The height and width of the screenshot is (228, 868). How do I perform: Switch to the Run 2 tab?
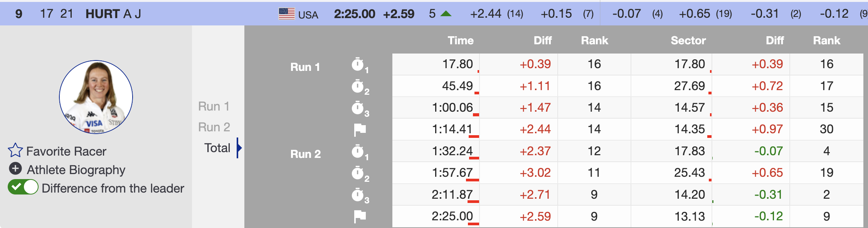[214, 127]
